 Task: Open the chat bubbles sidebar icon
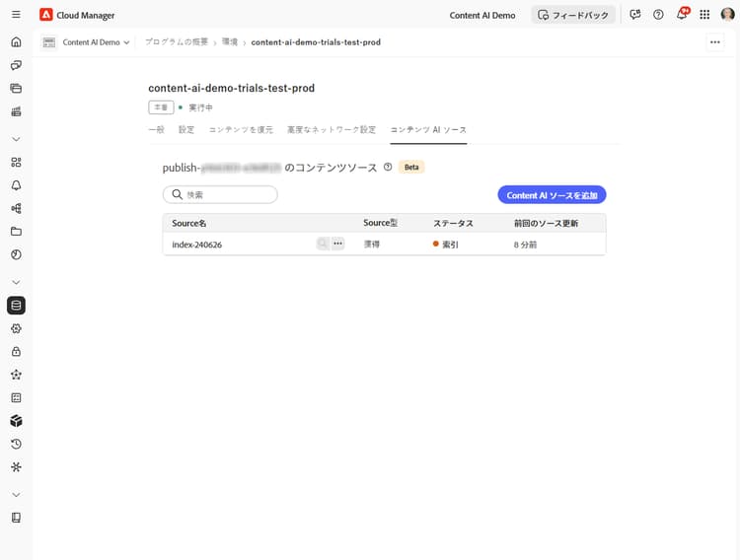pos(16,65)
